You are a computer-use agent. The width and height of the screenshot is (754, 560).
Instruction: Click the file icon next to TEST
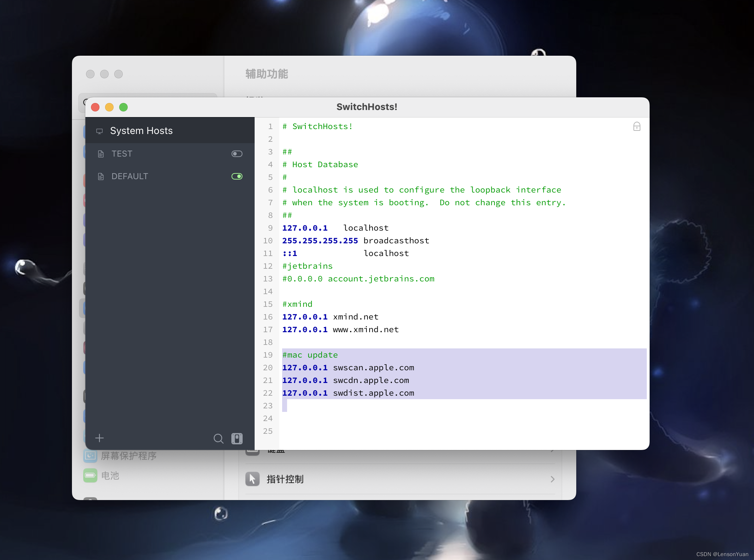click(101, 154)
